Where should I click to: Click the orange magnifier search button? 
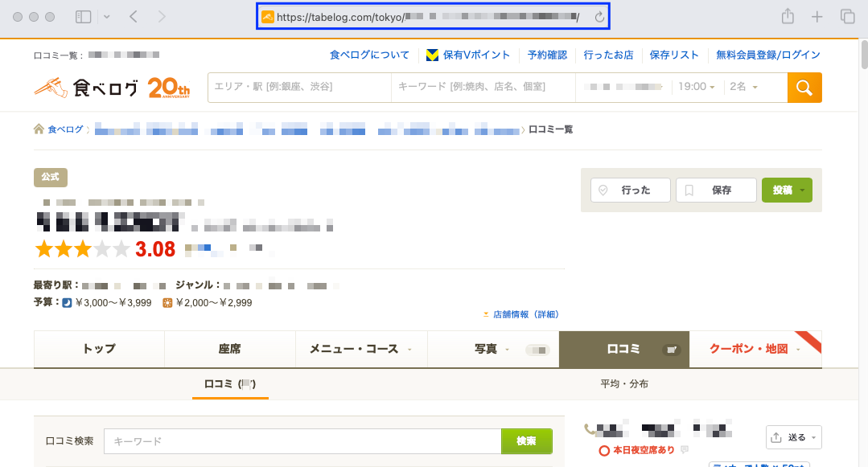click(x=804, y=87)
